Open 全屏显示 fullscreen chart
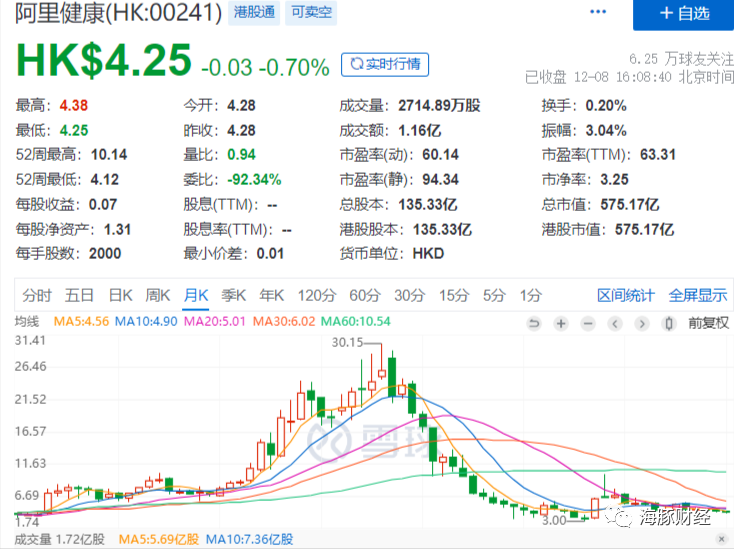This screenshot has height=549, width=734. 697,295
